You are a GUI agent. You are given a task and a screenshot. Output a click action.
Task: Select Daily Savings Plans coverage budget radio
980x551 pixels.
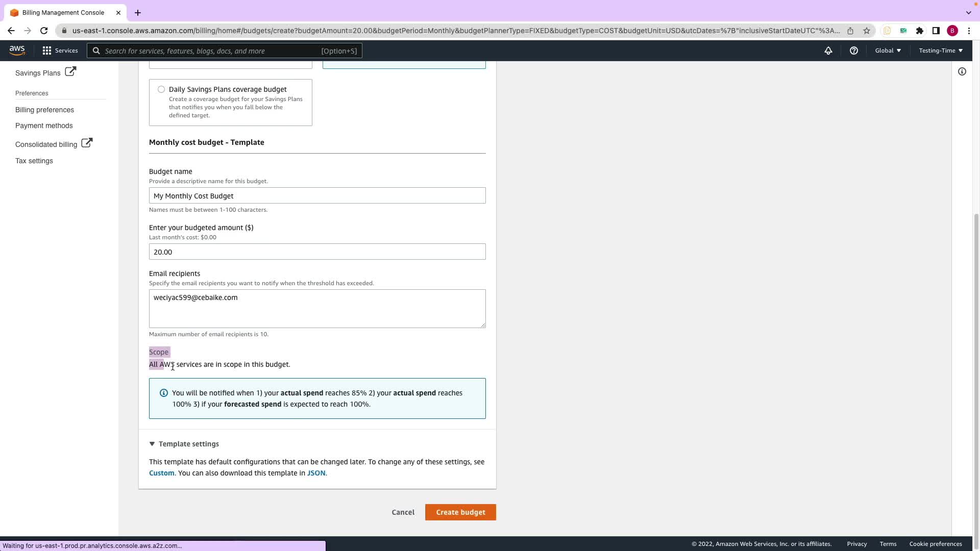click(x=161, y=89)
